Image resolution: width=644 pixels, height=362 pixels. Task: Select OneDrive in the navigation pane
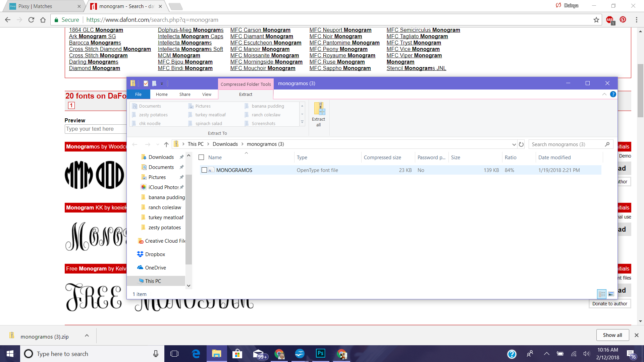(x=155, y=267)
